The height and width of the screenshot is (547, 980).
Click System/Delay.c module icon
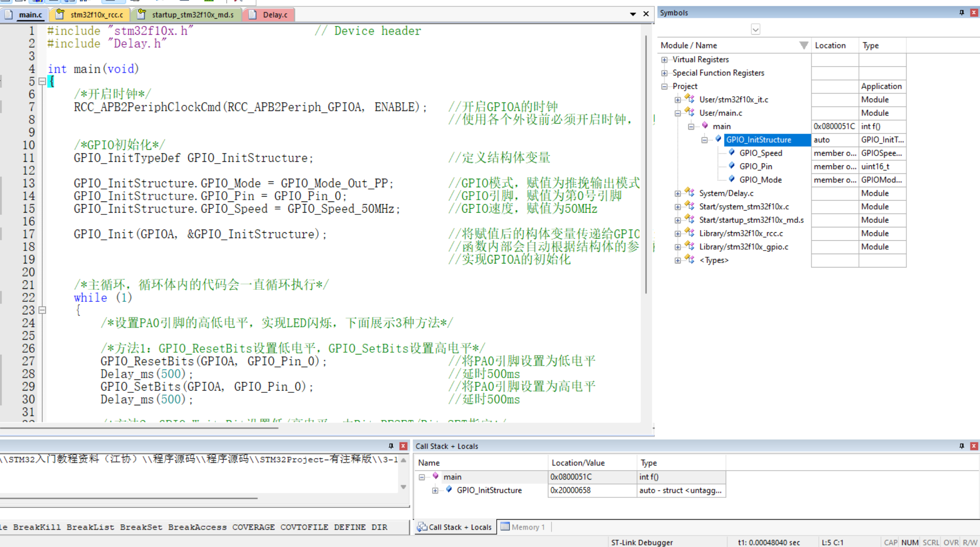coord(690,192)
